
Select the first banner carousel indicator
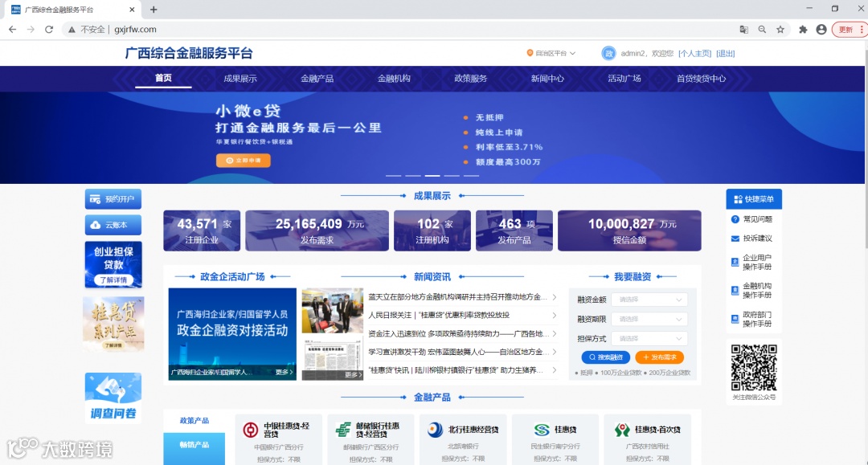click(394, 176)
